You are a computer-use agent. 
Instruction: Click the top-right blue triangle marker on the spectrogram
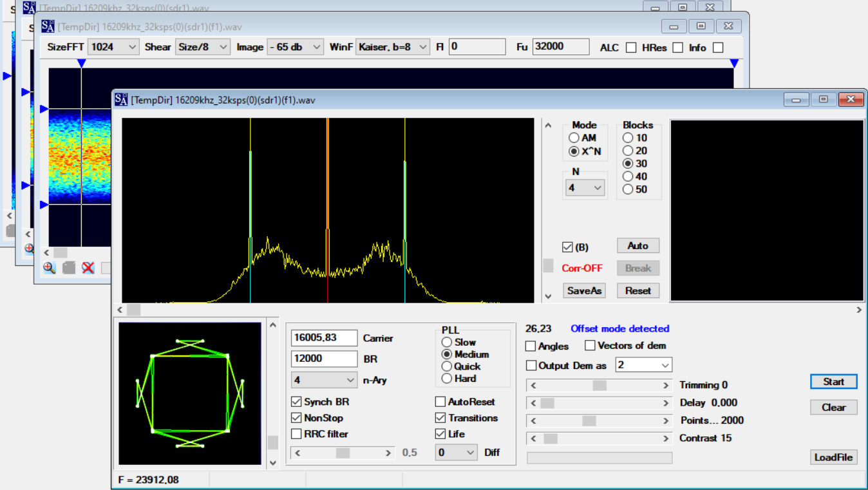[x=734, y=63]
